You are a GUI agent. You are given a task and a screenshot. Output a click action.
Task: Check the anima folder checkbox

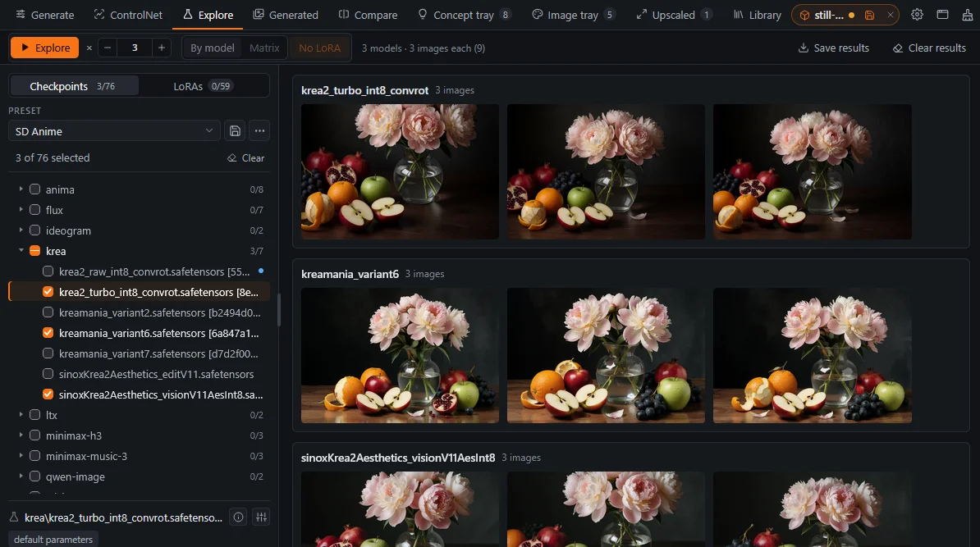(35, 189)
